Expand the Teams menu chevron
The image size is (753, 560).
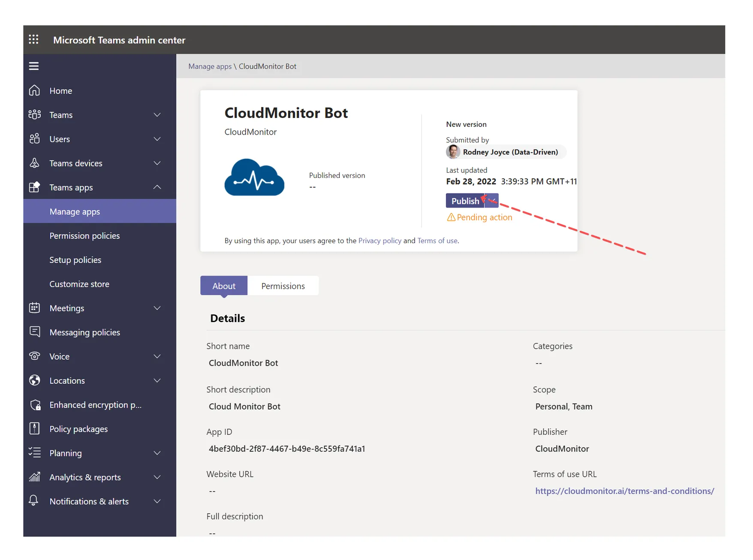tap(157, 115)
